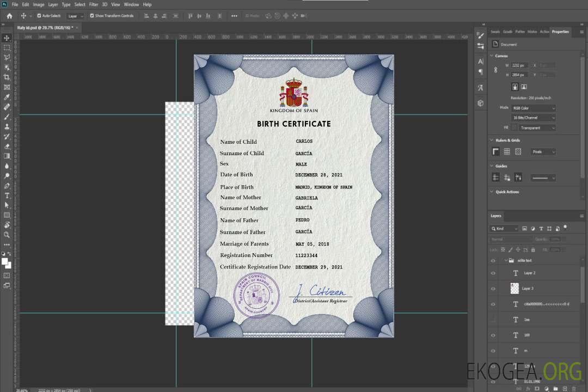Click the delete layer trash icon
588x392 pixels.
click(574, 389)
